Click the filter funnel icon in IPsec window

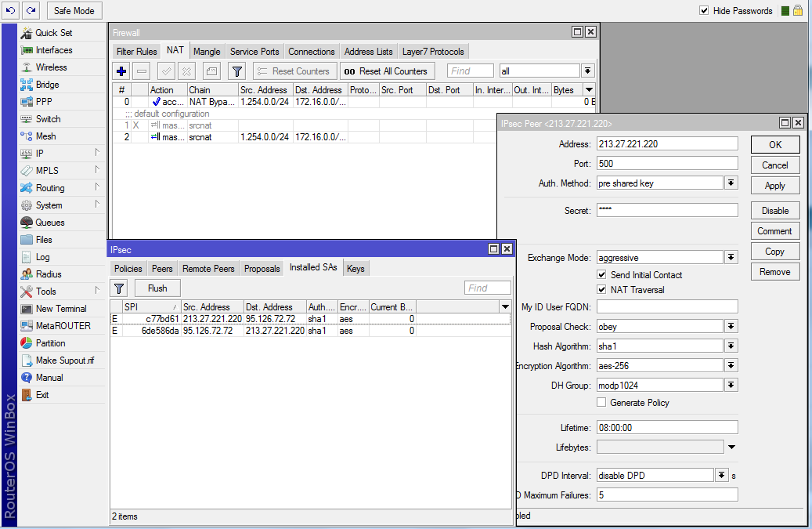[x=120, y=288]
